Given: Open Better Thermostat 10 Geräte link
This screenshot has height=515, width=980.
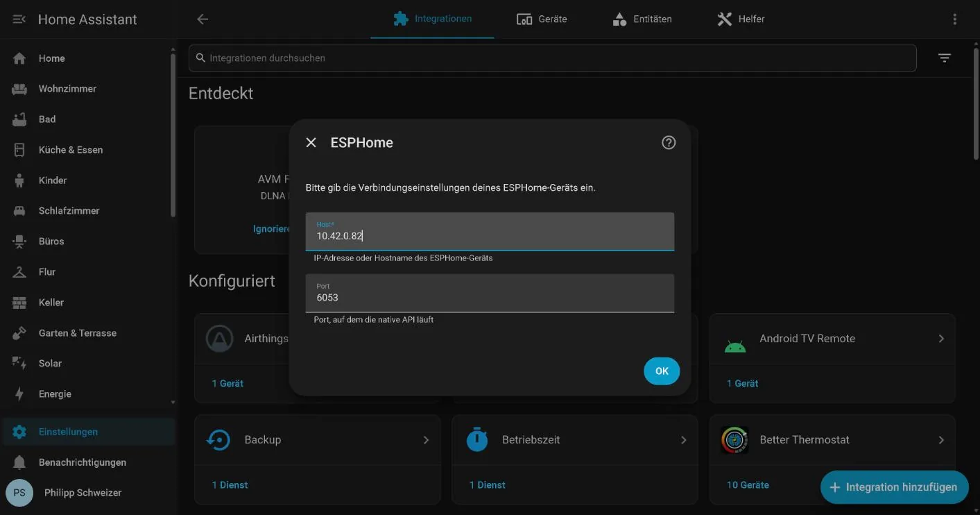Looking at the screenshot, I should [748, 485].
